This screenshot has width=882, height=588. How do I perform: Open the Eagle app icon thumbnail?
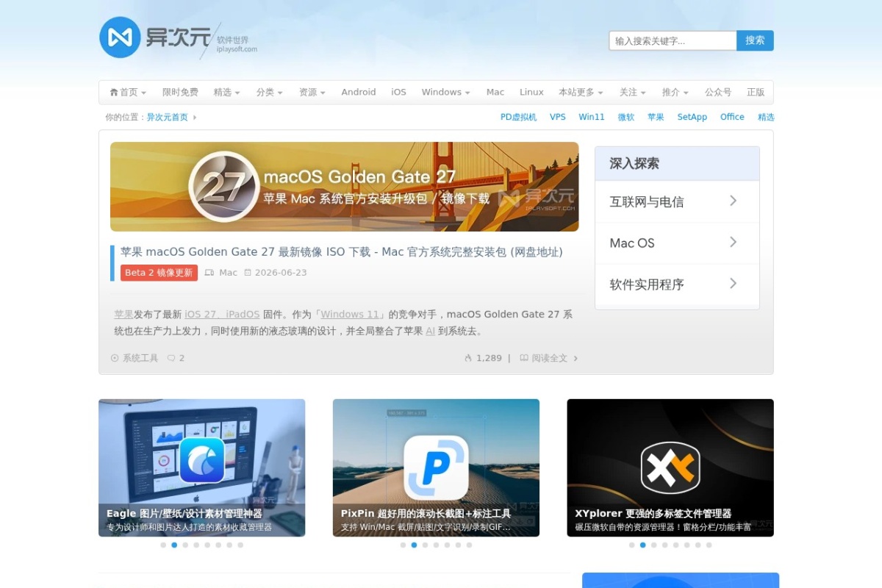202,459
